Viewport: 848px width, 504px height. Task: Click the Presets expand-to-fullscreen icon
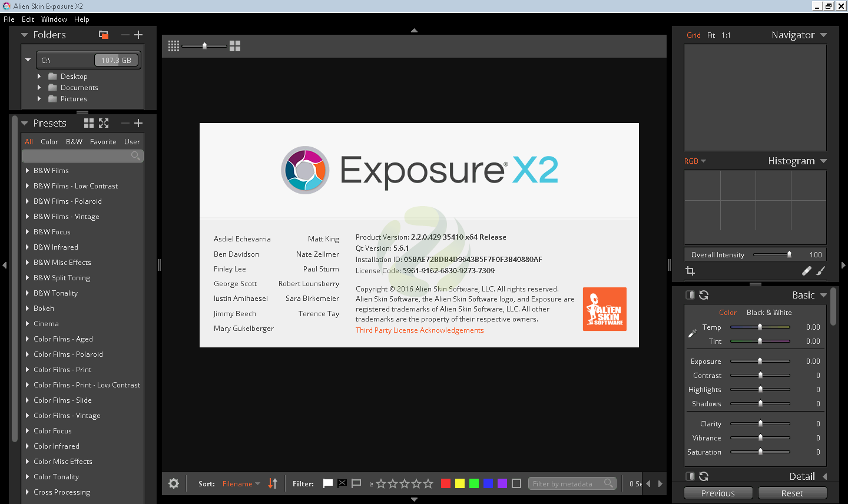click(104, 123)
